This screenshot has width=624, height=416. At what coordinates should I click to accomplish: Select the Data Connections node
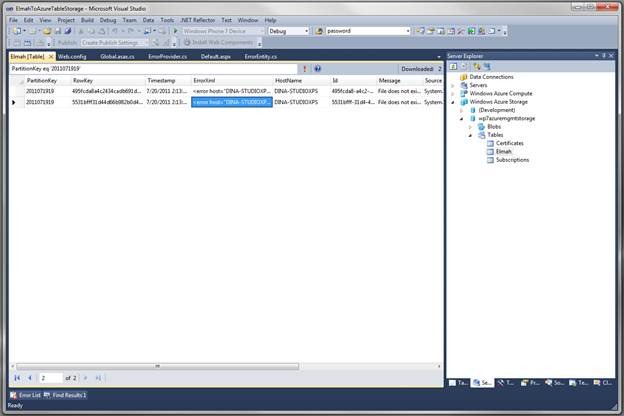pyautogui.click(x=491, y=77)
